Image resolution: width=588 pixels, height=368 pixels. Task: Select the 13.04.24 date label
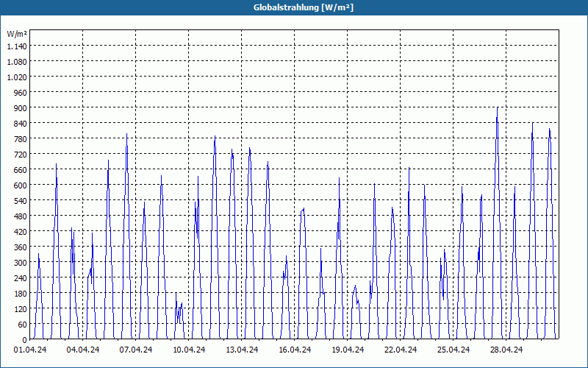(242, 350)
